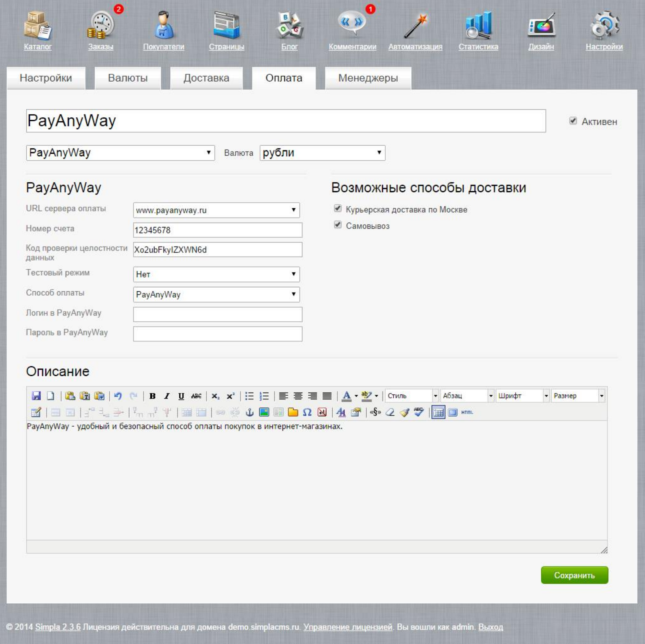Insert an image
Viewport: 645px width, 644px height.
point(264,412)
